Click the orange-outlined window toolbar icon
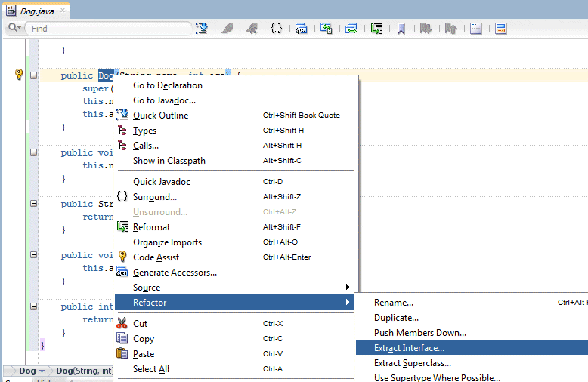The height and width of the screenshot is (382, 588). pos(500,29)
